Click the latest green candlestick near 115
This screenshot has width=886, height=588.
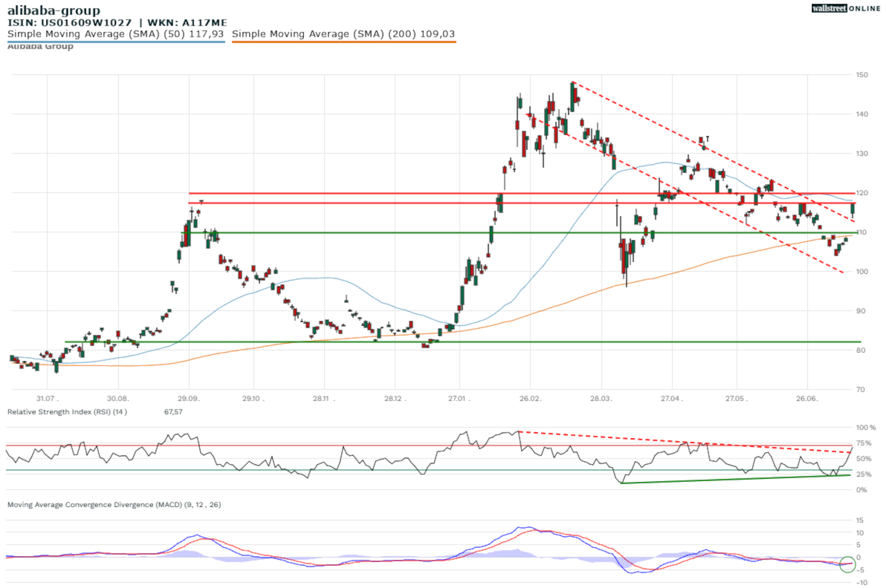point(853,209)
